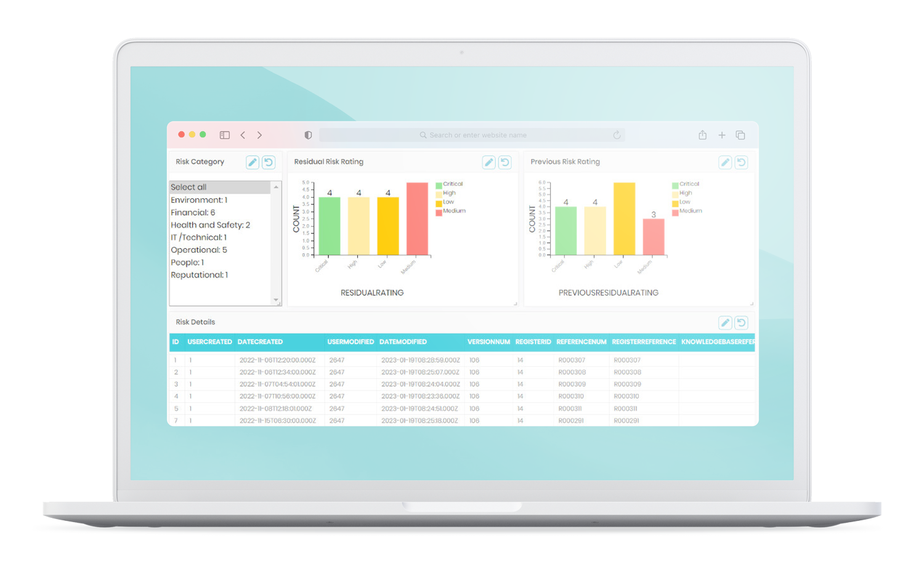Click the Low bar in Residual Risk chart
This screenshot has height=588, width=924.
pos(388,226)
